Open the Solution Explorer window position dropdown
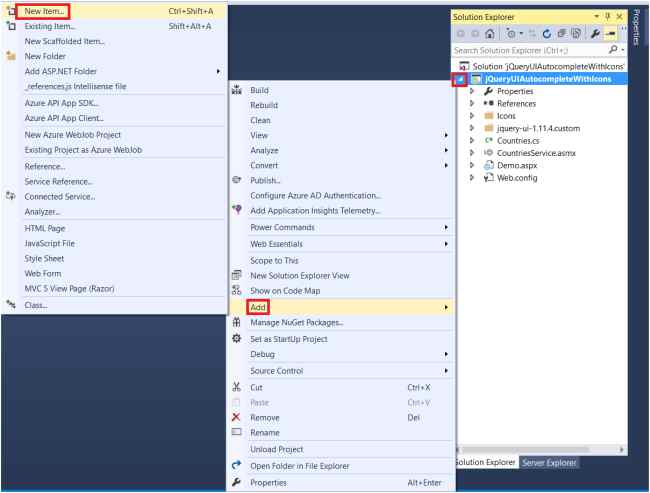 597,17
